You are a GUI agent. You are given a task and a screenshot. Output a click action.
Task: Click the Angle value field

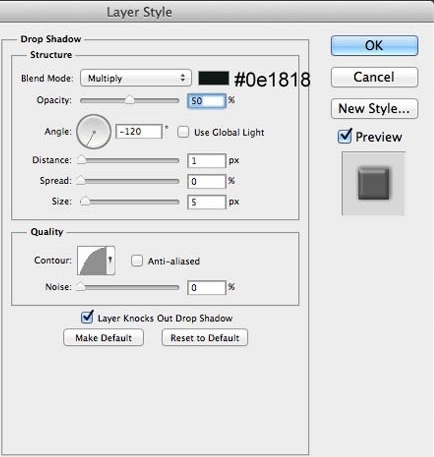point(139,131)
